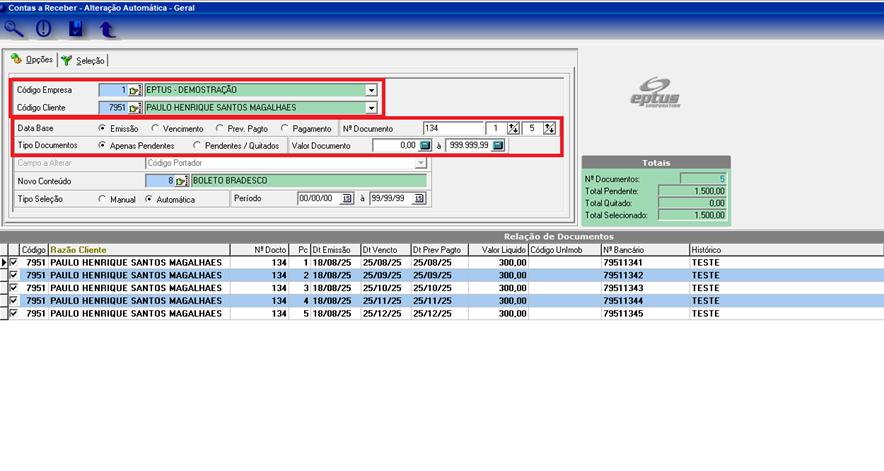The image size is (884, 471).
Task: Expand the EPTUS - DEMONSTRAÇÃO company dropdown
Action: 371,90
